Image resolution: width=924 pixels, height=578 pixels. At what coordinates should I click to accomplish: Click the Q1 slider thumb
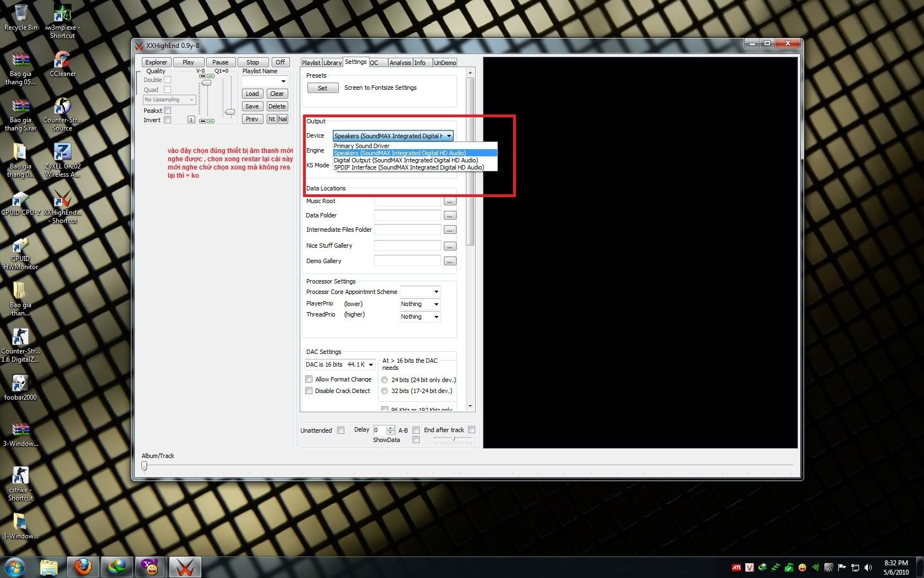coord(230,112)
